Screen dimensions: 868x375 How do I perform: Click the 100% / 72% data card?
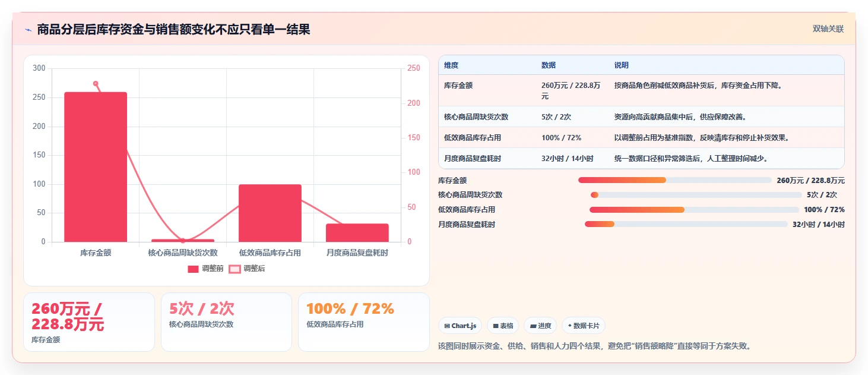(363, 322)
